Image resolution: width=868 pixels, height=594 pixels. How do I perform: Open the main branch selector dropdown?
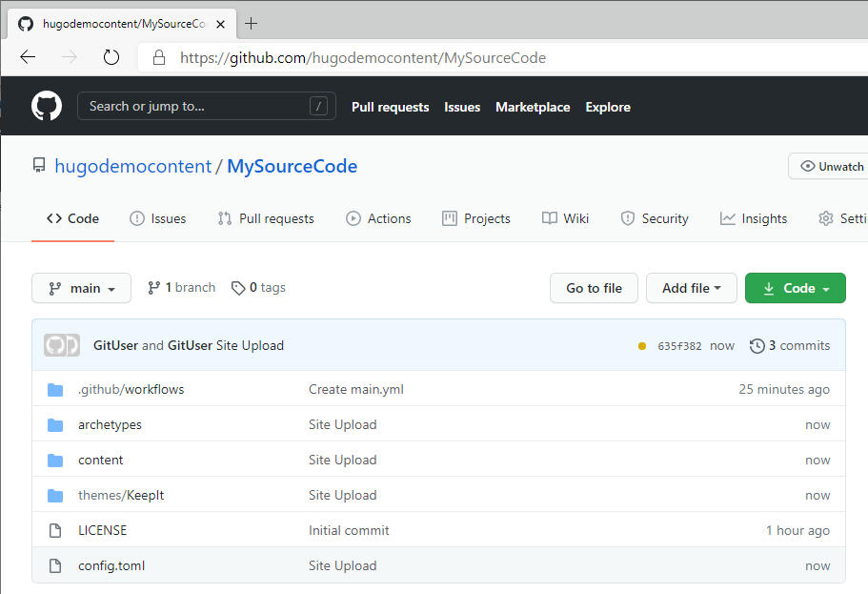(81, 287)
